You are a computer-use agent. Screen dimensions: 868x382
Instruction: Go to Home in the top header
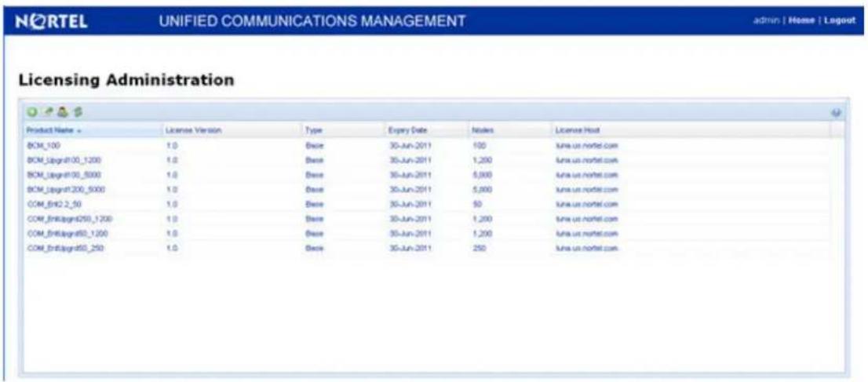[801, 20]
